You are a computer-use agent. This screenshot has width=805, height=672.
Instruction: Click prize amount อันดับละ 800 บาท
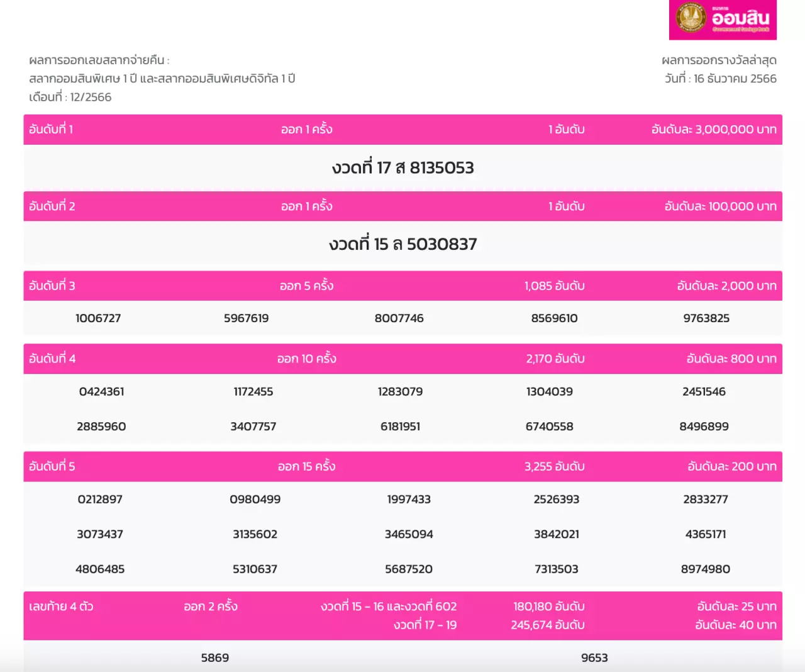click(x=731, y=359)
